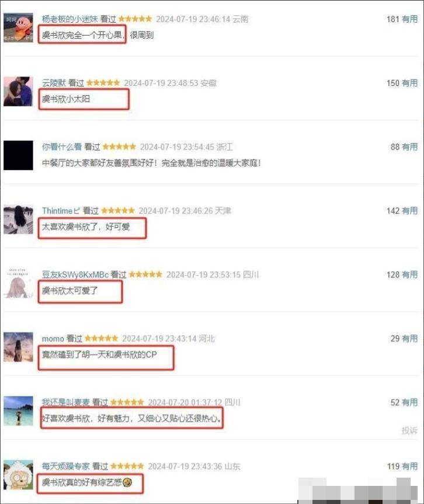This screenshot has height=504, width=424.
Task: Open 我还是叫麦麦 beach avatar
Action: click(x=18, y=411)
